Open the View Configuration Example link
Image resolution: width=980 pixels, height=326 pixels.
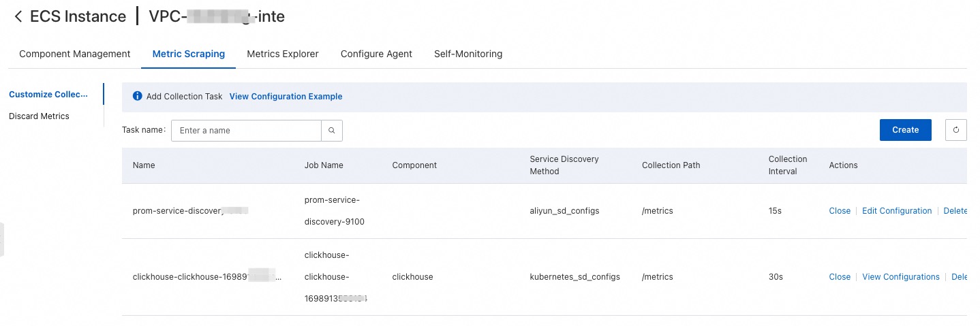coord(286,97)
